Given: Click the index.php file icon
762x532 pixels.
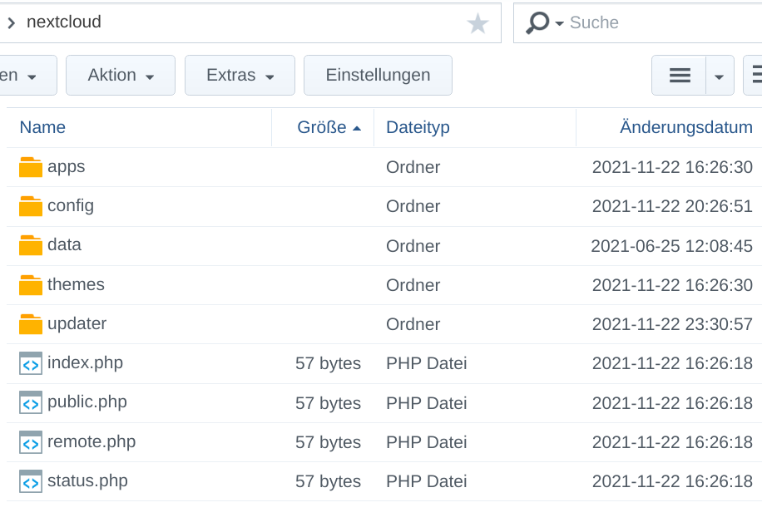Looking at the screenshot, I should click(31, 363).
